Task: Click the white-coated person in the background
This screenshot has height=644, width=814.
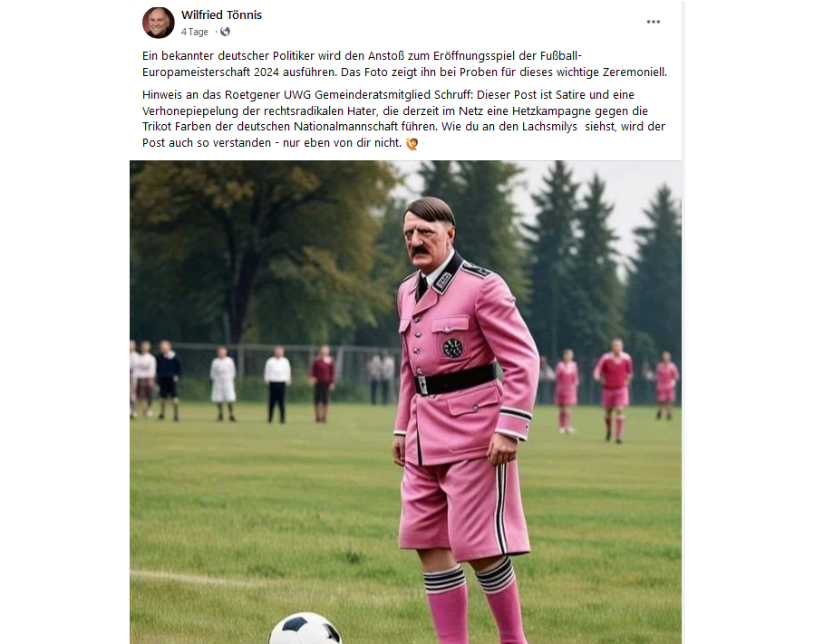Action: [223, 383]
